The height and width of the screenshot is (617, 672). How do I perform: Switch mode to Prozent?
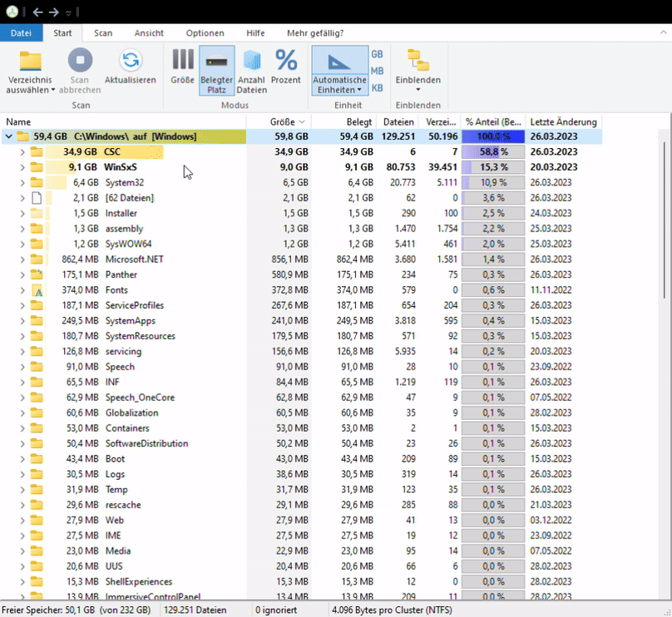(286, 67)
